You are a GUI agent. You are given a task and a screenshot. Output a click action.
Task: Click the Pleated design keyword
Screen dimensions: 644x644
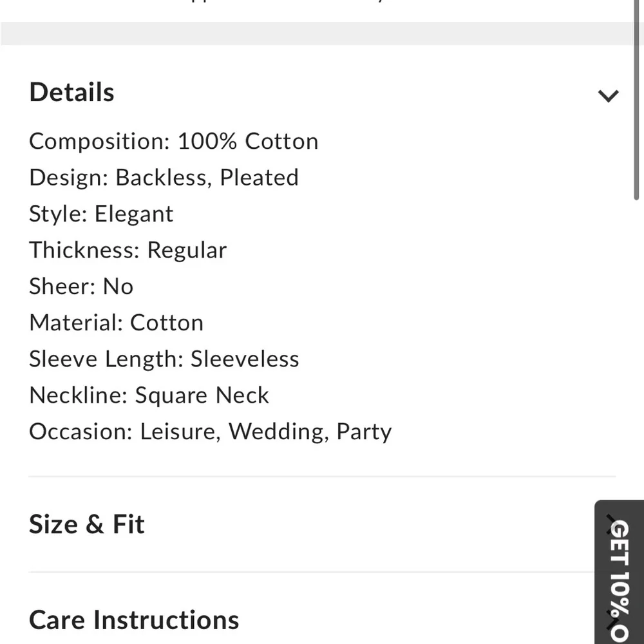point(259,177)
